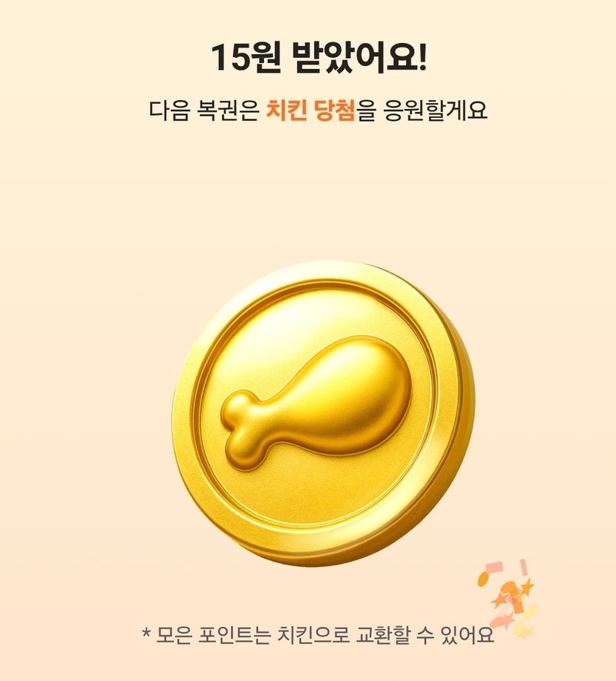616x681 pixels.
Task: Click the "15원" amount in the heading
Action: [x=245, y=57]
